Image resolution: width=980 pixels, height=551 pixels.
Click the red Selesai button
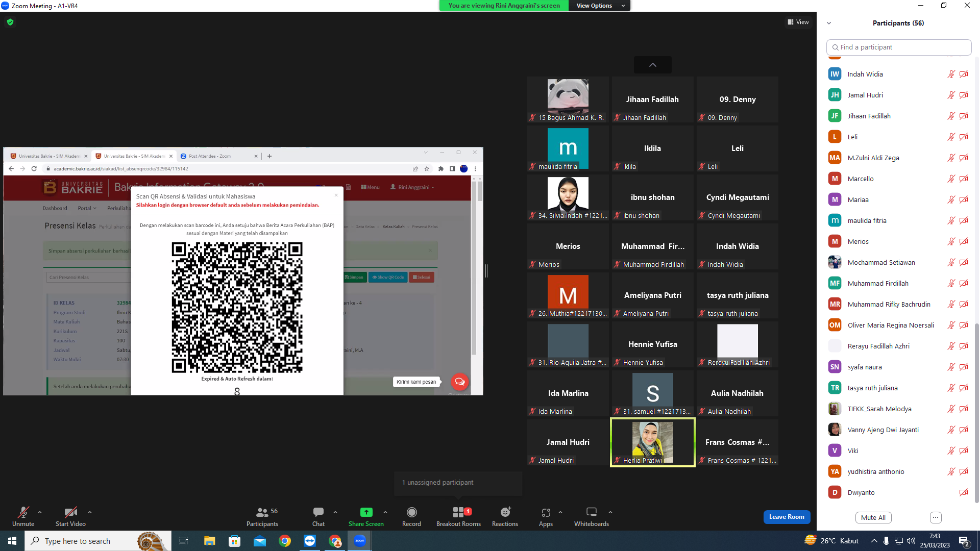pos(422,278)
